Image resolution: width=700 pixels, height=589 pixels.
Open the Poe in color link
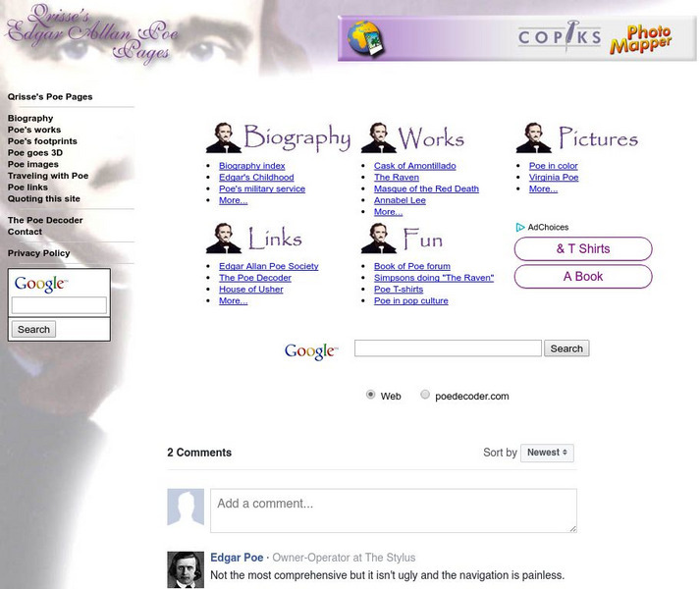pos(553,166)
